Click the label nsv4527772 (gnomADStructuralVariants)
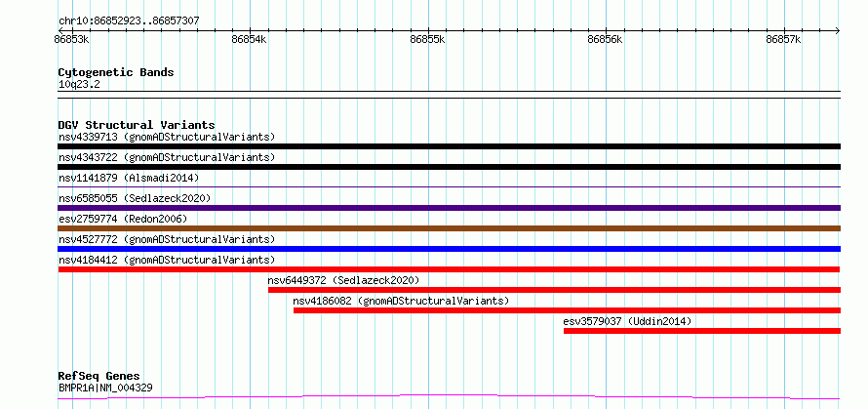This screenshot has height=409, width=868. (167, 239)
